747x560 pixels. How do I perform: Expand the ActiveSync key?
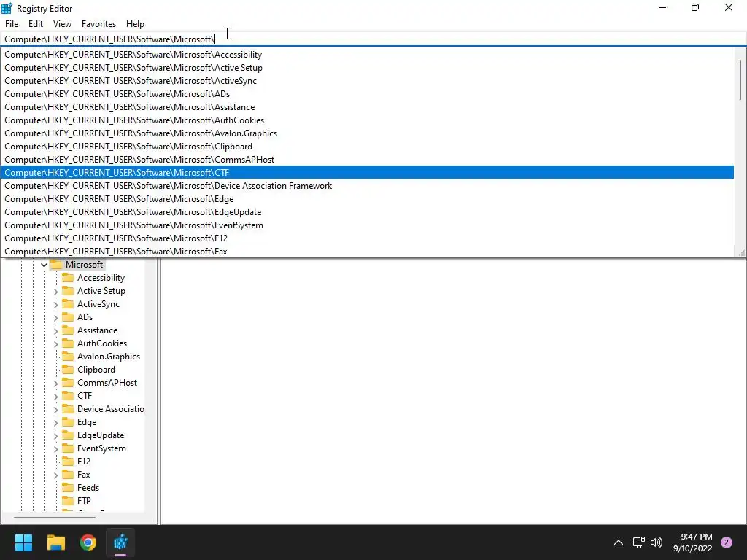coord(55,304)
